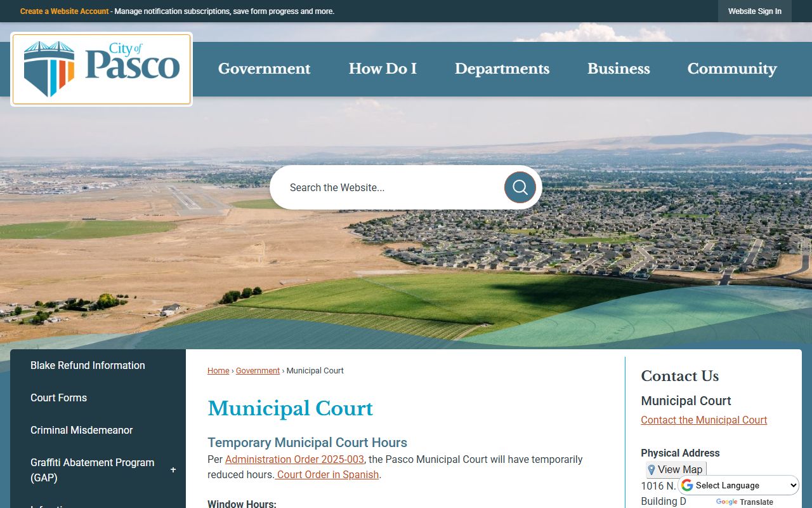This screenshot has height=508, width=812.
Task: Open Court Forms sidebar item
Action: 58,398
